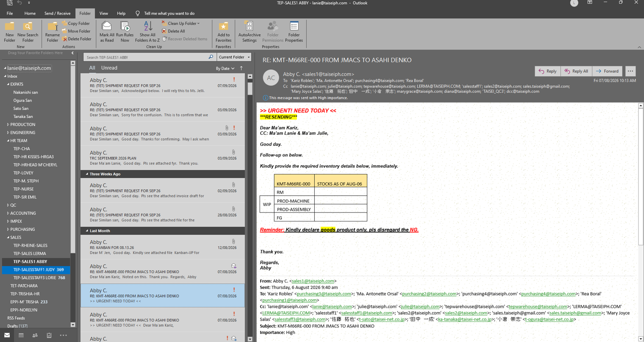Click Rename Folder in the ribbon

pyautogui.click(x=53, y=32)
